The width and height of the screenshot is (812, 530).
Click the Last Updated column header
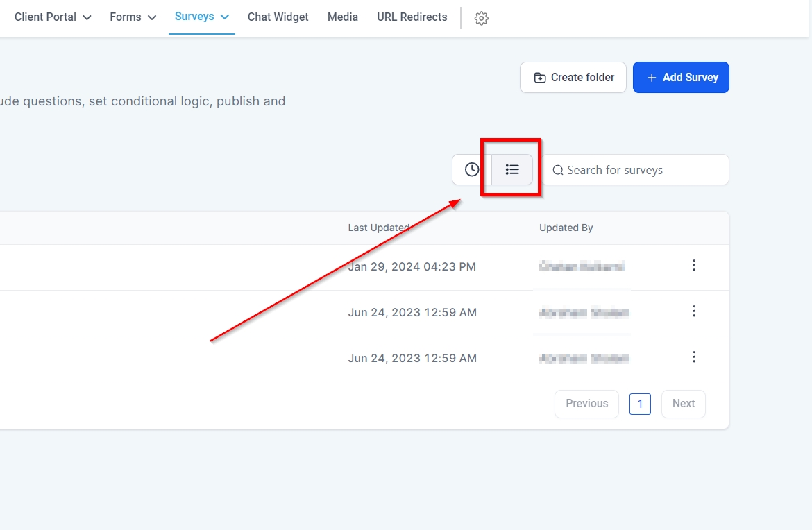point(378,228)
